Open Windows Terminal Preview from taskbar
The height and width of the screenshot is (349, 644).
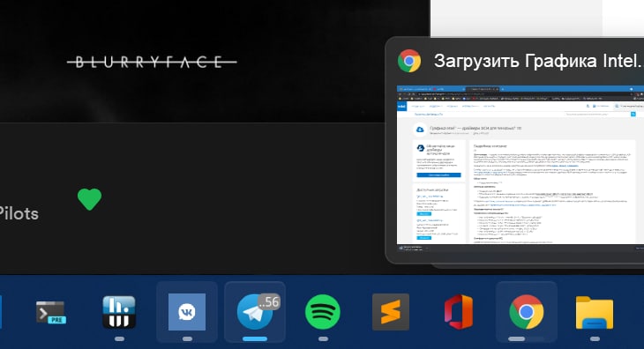click(50, 313)
